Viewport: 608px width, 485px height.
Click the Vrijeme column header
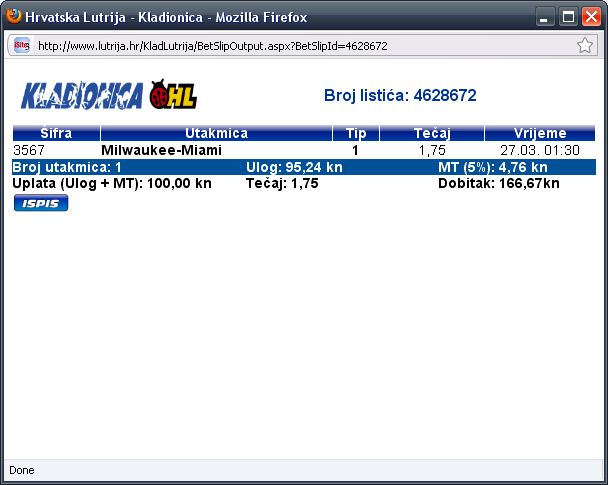pyautogui.click(x=540, y=133)
